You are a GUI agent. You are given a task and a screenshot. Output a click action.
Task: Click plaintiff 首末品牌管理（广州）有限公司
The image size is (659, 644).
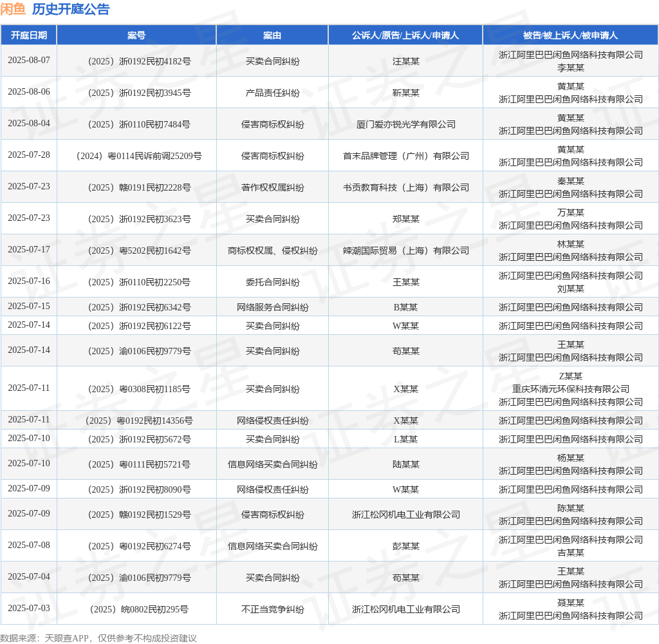click(x=406, y=156)
